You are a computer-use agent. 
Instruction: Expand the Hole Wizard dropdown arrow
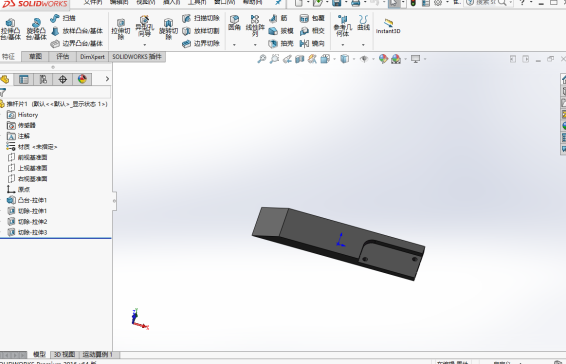[x=144, y=45]
